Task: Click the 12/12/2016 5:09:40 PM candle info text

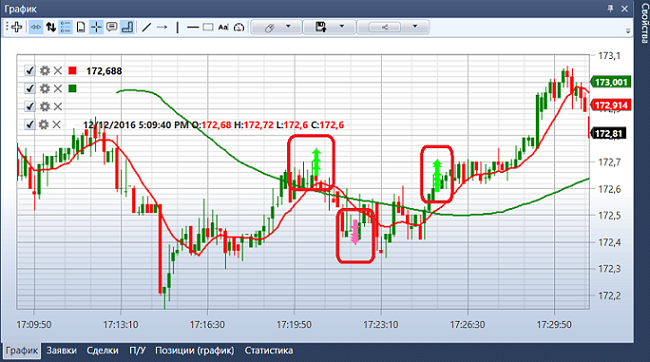Action: [x=213, y=125]
